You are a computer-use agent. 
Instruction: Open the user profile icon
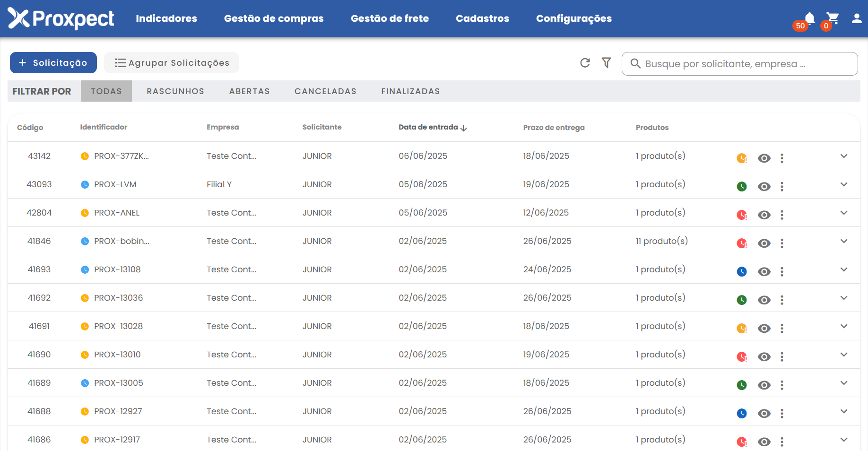click(856, 18)
